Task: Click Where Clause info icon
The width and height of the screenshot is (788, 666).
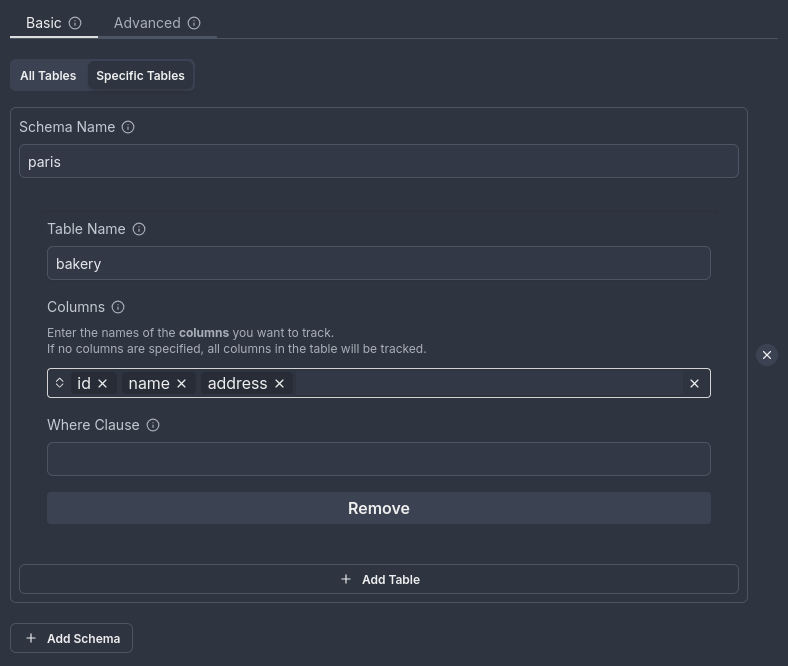Action: click(153, 425)
